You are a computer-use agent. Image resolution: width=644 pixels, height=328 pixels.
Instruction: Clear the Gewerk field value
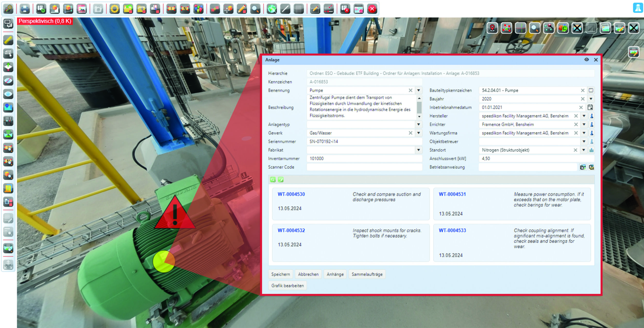point(410,133)
